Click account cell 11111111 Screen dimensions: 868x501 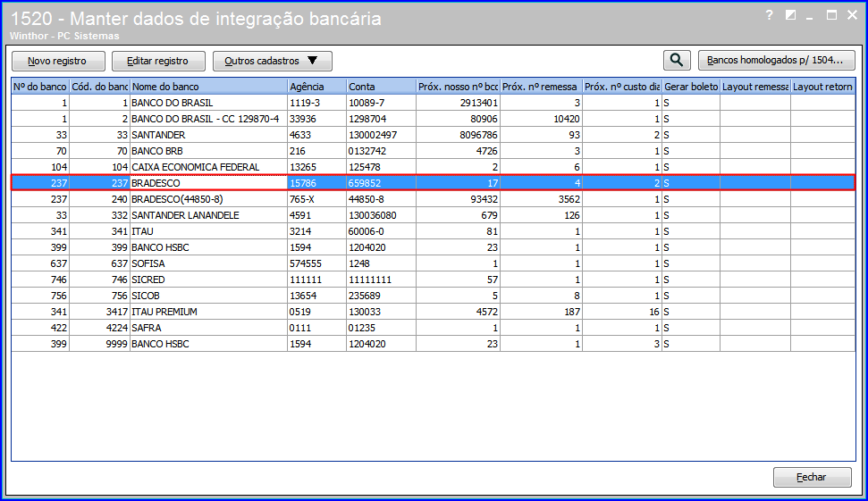tap(381, 280)
